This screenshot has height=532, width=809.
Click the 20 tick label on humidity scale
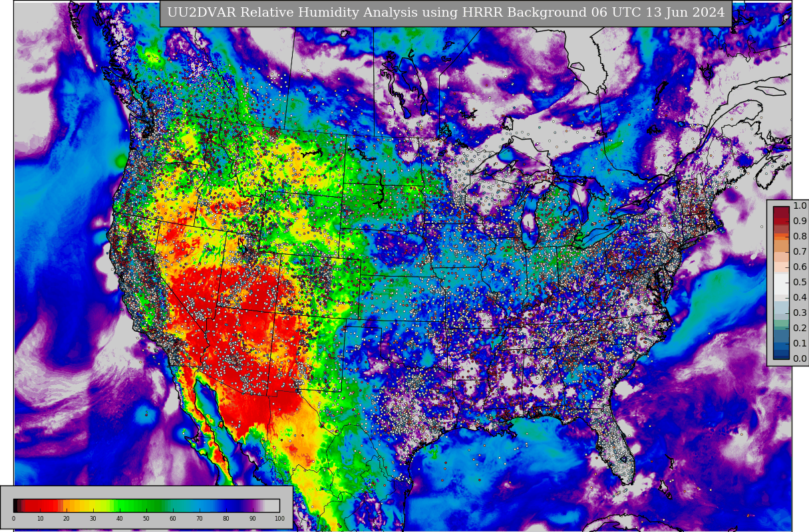click(x=67, y=519)
